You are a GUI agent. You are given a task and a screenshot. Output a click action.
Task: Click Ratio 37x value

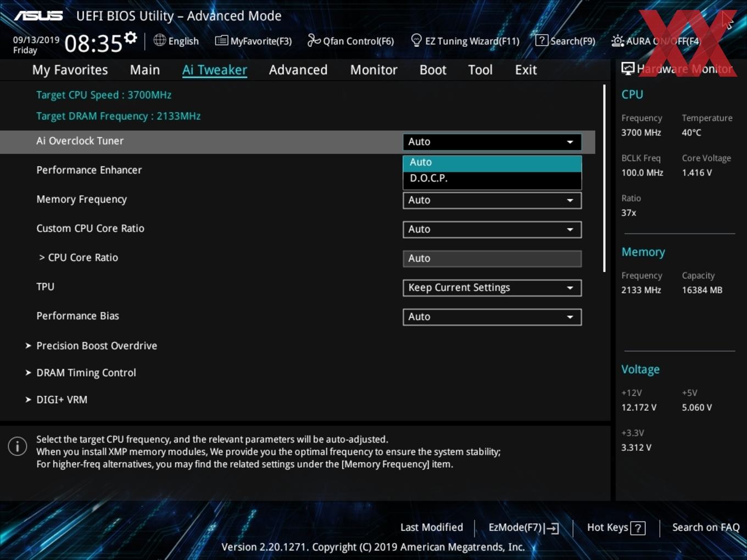pos(628,213)
